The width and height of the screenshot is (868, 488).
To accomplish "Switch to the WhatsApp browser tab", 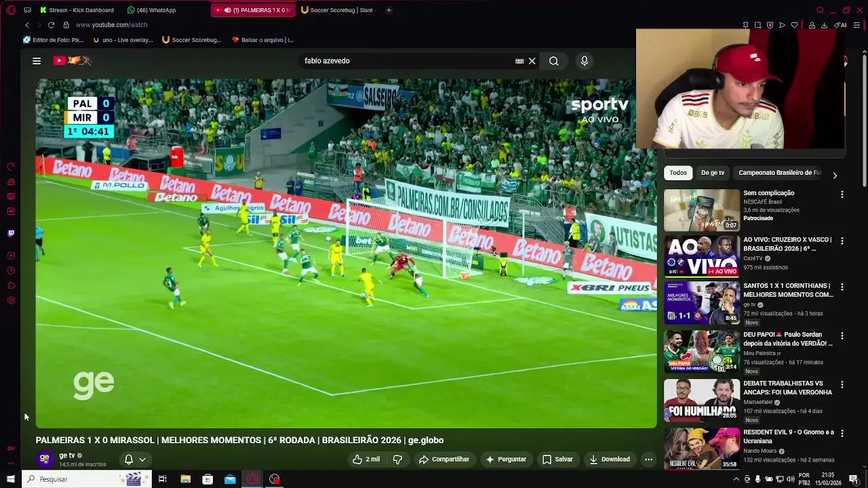I will click(x=152, y=10).
